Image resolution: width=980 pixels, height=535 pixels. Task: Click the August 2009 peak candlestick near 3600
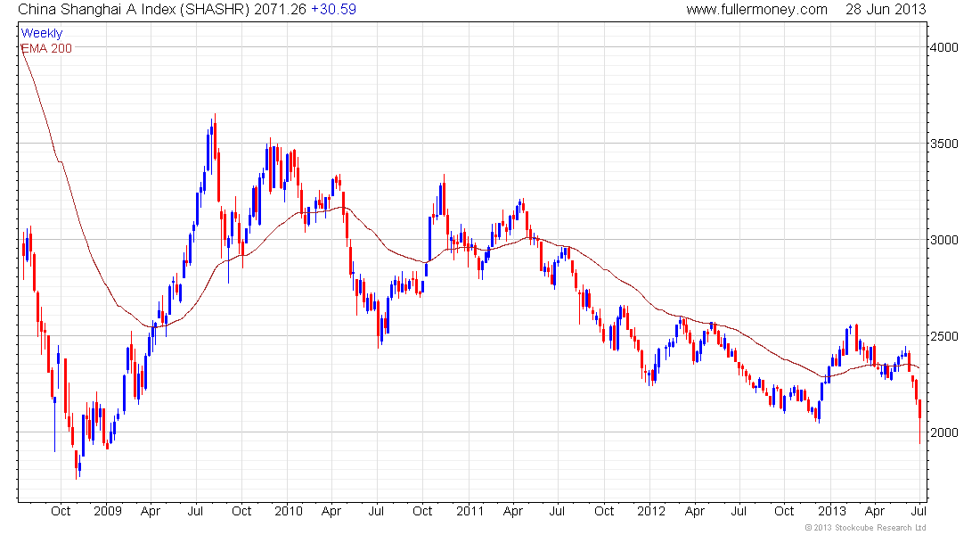point(215,137)
